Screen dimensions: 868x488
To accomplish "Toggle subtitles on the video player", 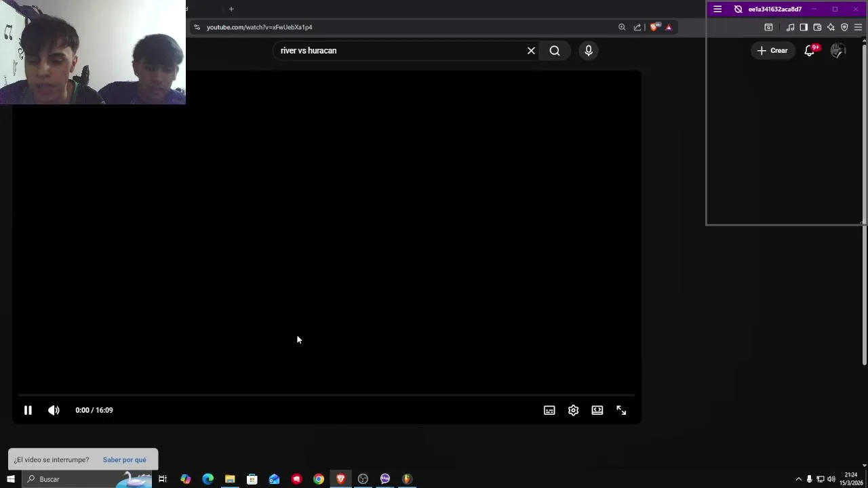I will pyautogui.click(x=549, y=410).
